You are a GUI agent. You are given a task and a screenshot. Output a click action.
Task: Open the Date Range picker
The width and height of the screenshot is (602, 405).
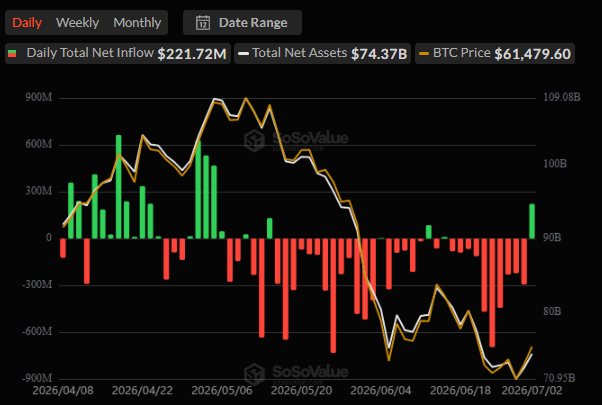[x=242, y=23]
